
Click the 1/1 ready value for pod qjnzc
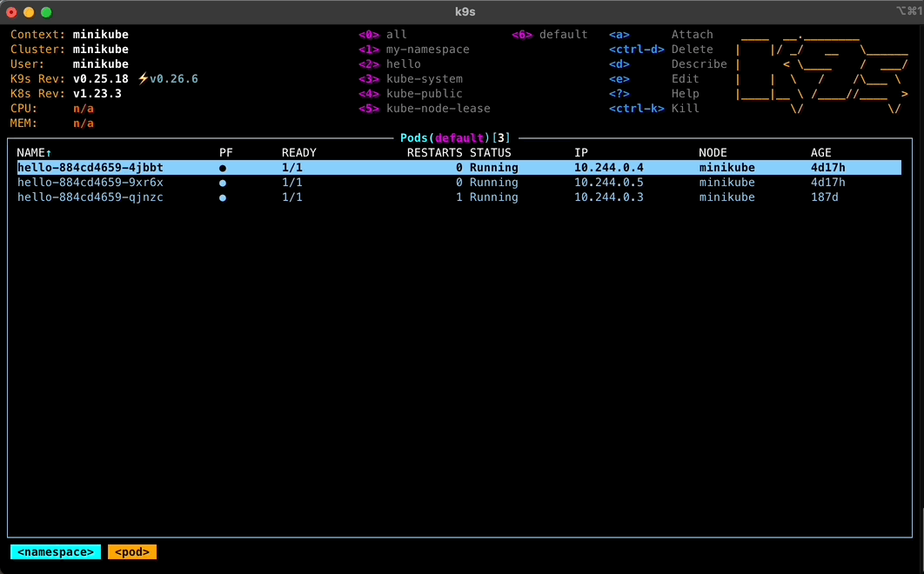[x=291, y=197]
